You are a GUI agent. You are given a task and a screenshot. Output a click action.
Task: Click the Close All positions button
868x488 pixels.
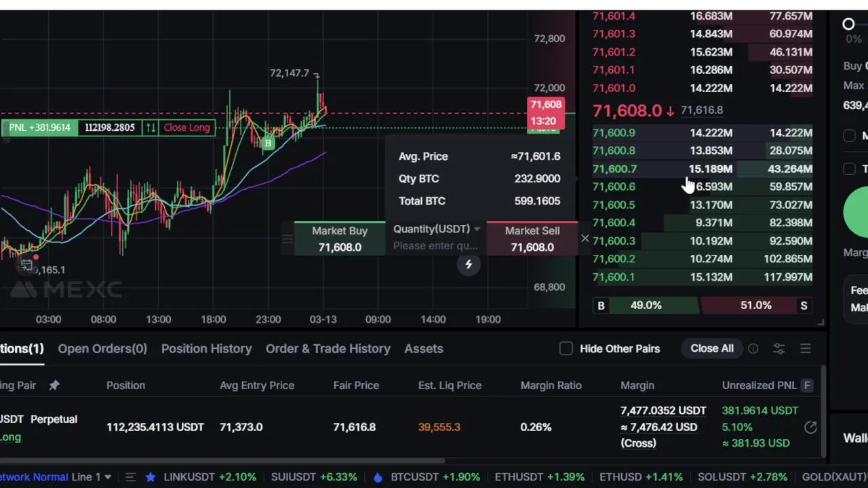coord(712,348)
